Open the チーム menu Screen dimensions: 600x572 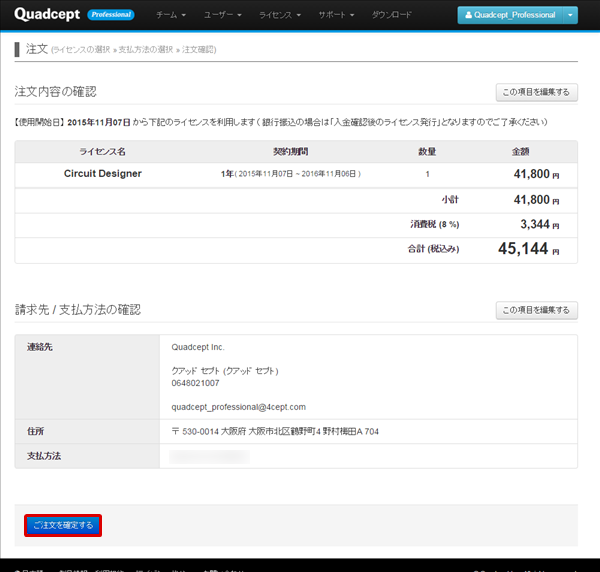point(171,15)
